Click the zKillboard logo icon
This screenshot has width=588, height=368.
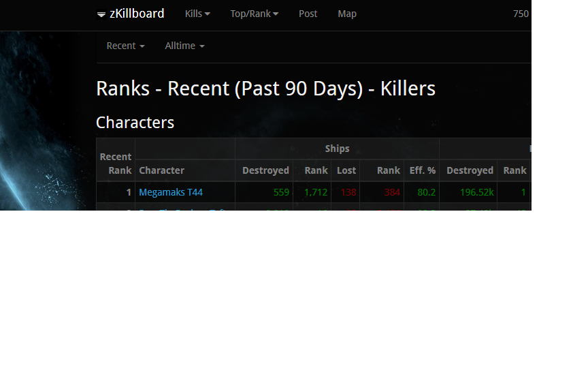(x=101, y=14)
